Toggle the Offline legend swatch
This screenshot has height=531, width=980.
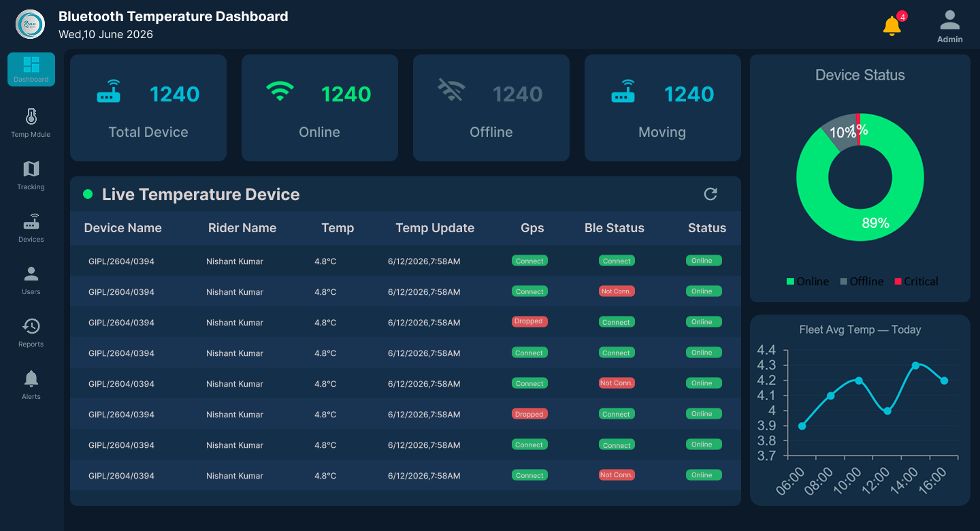coord(844,281)
